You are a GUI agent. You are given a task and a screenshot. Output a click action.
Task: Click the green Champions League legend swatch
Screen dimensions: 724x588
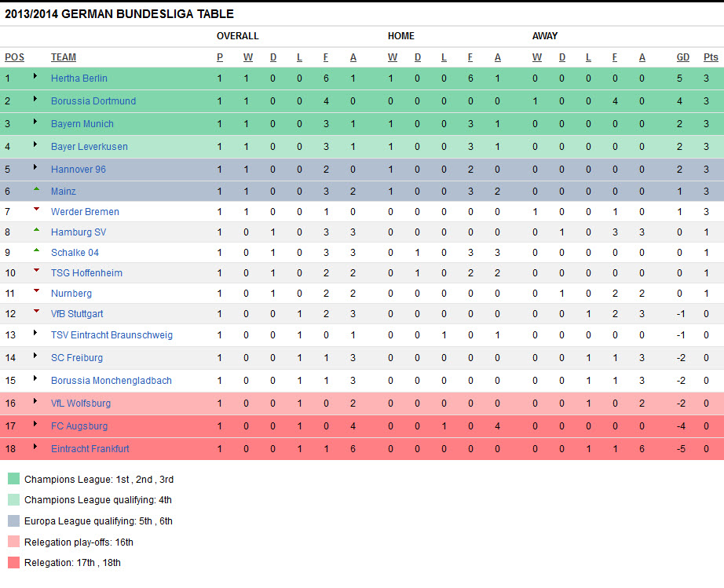click(13, 478)
